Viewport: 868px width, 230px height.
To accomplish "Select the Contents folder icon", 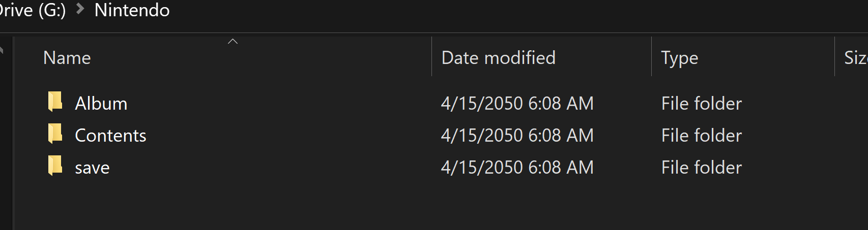I will click(x=55, y=134).
